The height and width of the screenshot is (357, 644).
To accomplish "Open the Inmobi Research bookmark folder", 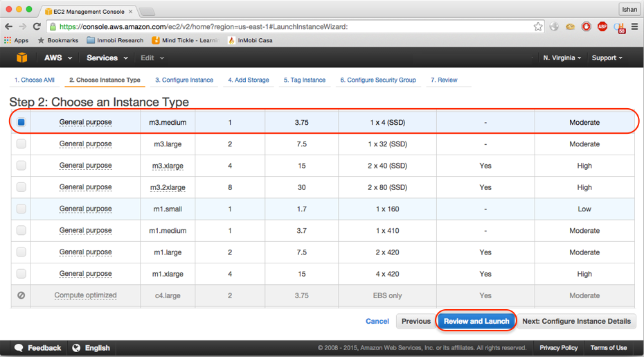I will (115, 40).
